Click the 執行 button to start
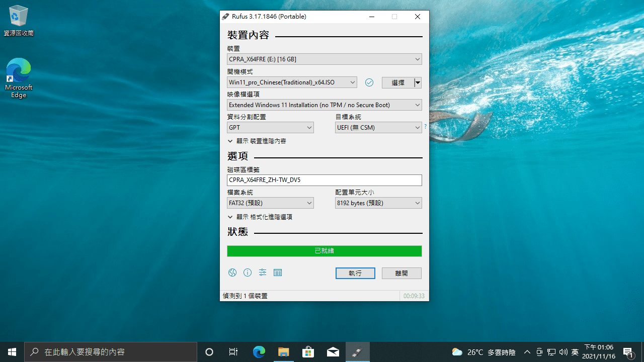644x362 pixels. pos(355,273)
